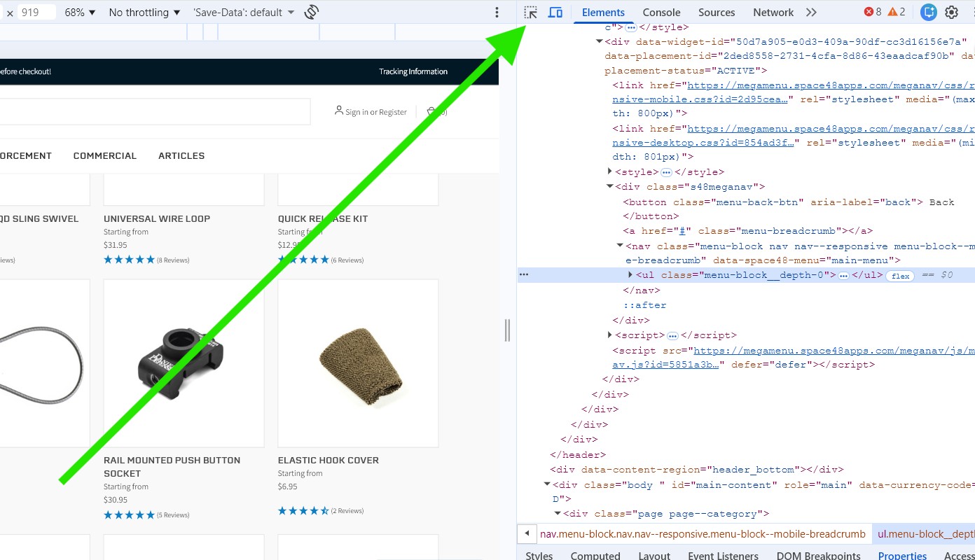The image size is (975, 560).
Task: Open the 68% zoom level dropdown
Action: (80, 13)
